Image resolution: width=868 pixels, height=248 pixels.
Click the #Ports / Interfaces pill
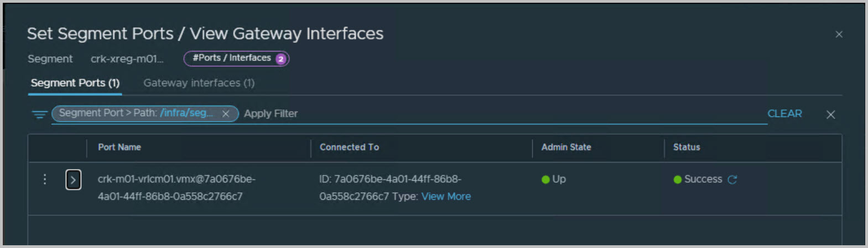(x=232, y=58)
